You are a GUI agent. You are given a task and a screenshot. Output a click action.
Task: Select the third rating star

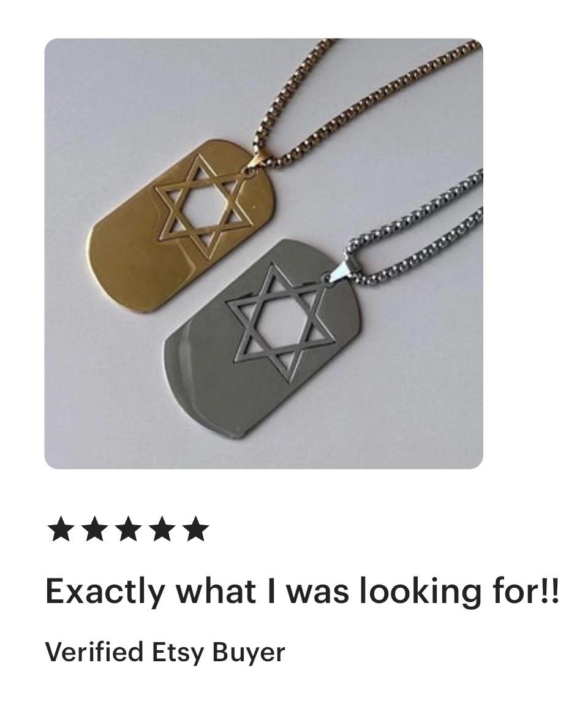click(129, 529)
